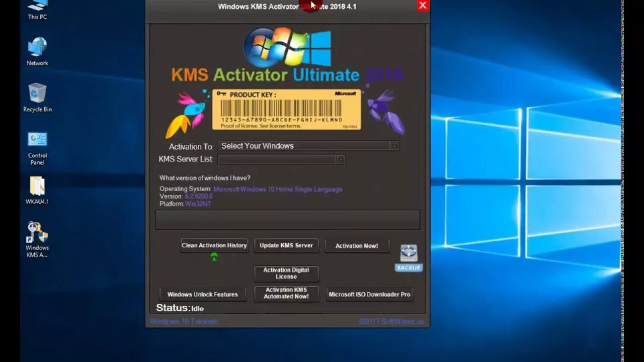Click the Windows Unlock Features button
Screen dimensions: 644x362
click(203, 295)
